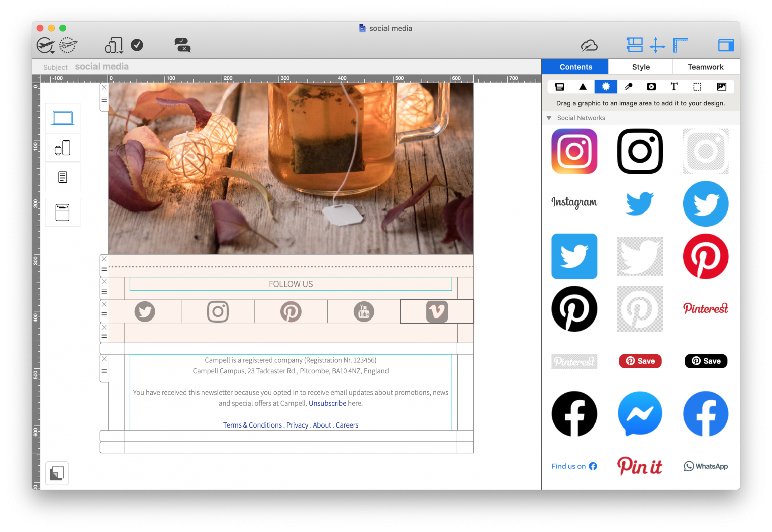Toggle the sidebar panel visibility icon

pos(726,45)
